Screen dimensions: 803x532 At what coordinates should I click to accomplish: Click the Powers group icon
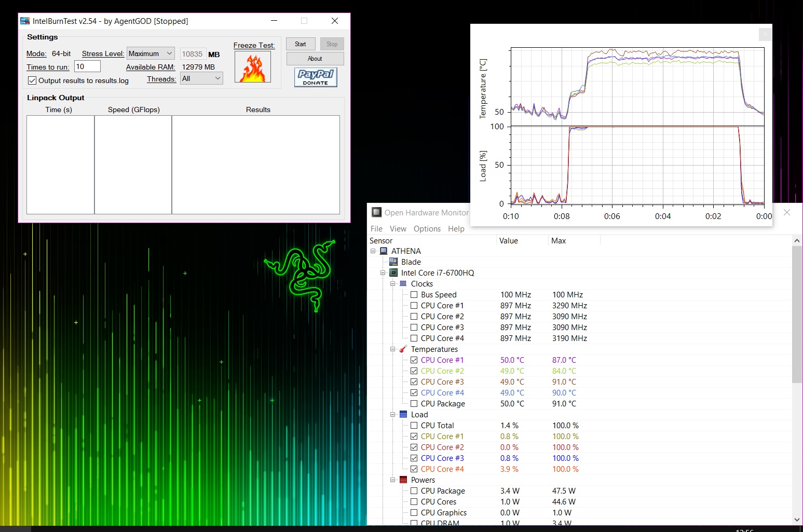(403, 480)
